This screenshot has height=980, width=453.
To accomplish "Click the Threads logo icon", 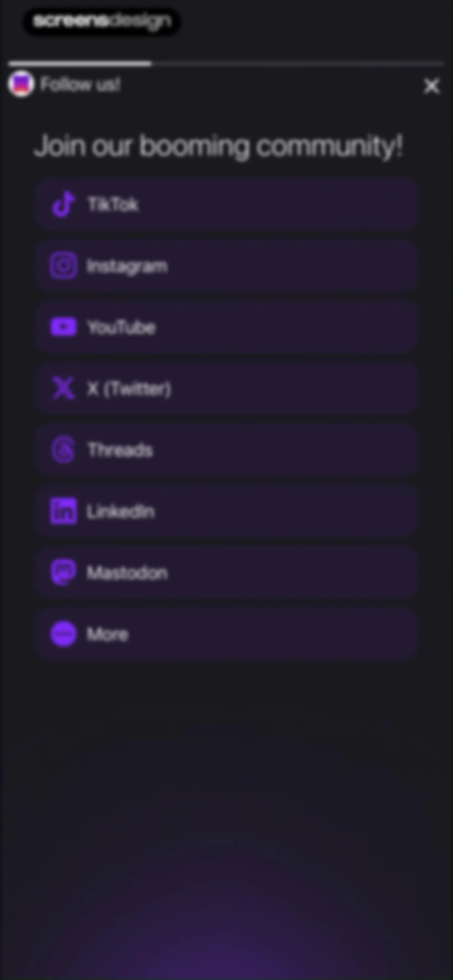I will (63, 450).
